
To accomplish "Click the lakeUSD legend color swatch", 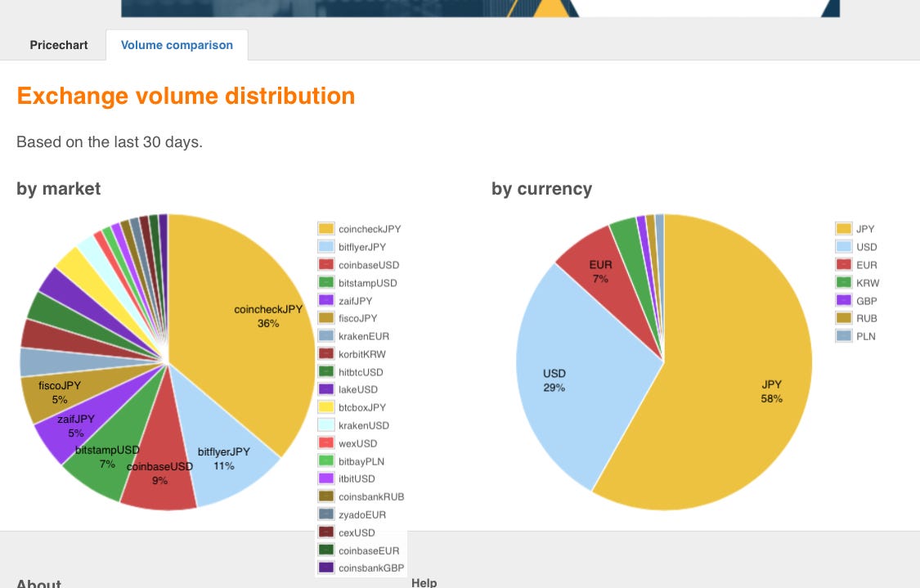I will click(325, 388).
